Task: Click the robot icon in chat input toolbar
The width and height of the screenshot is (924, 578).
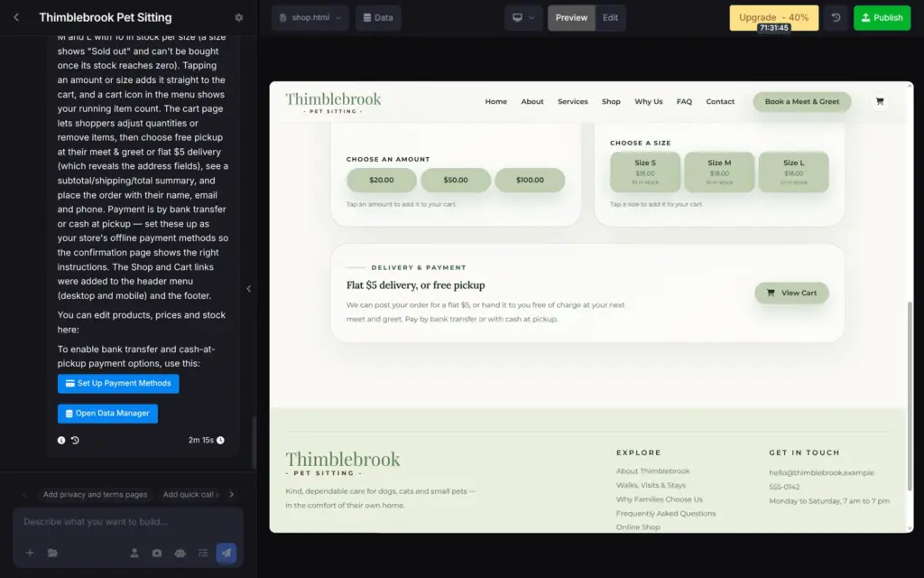Action: 180,553
